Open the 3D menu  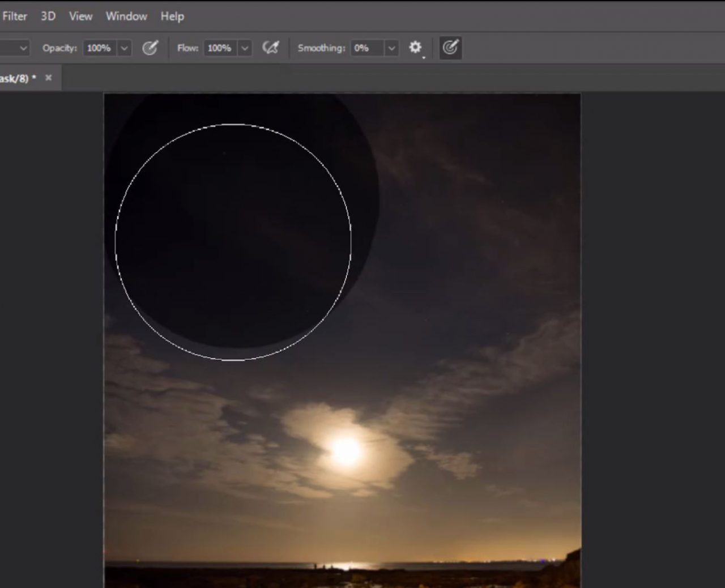tap(47, 16)
